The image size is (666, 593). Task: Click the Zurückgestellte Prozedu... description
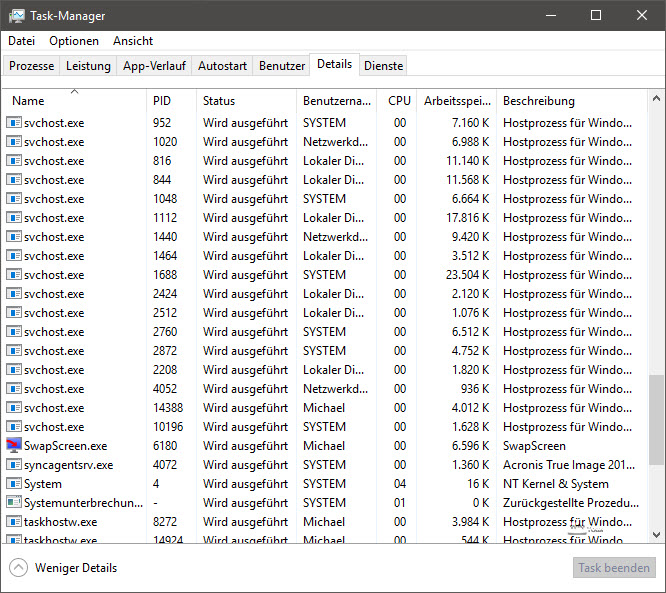(x=571, y=503)
